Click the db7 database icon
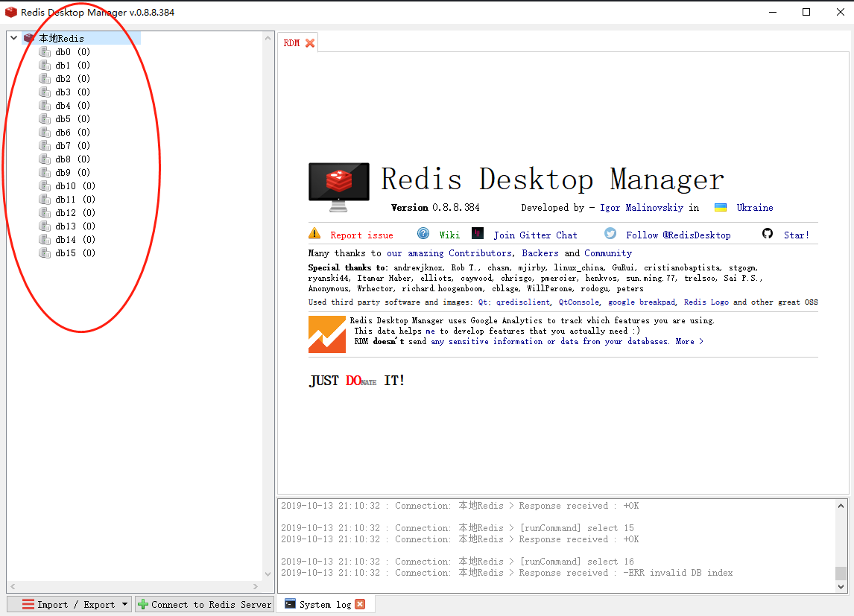 [45, 145]
